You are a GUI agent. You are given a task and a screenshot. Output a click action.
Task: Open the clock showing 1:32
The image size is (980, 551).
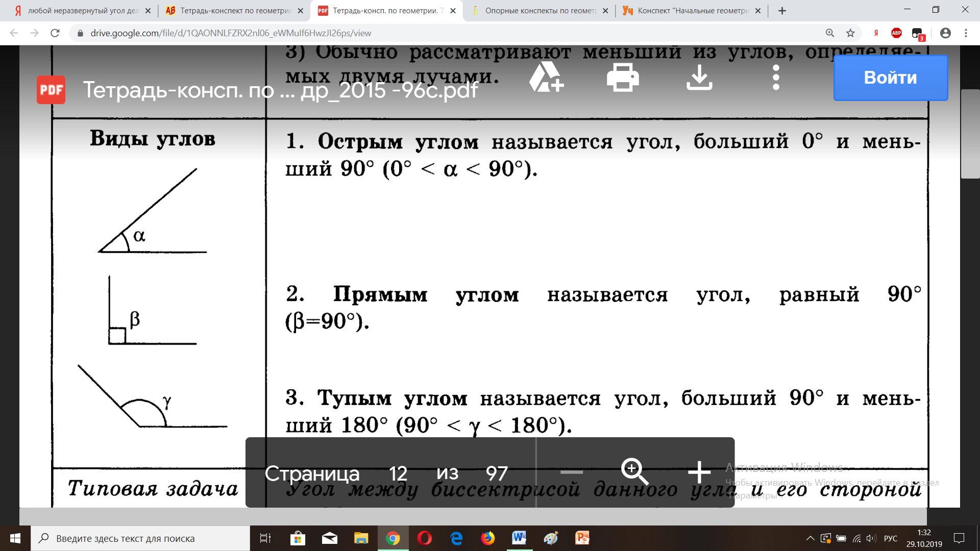(x=924, y=538)
